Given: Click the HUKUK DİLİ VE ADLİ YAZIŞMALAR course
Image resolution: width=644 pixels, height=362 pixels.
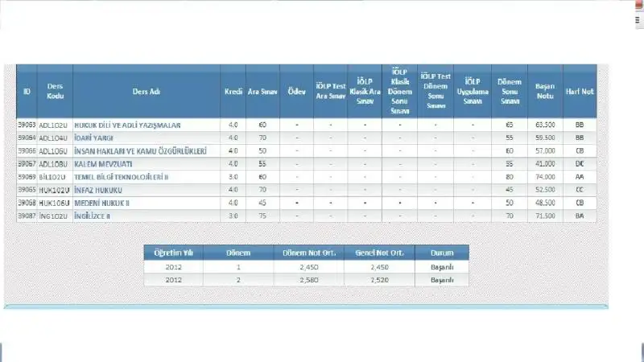Looking at the screenshot, I should [x=127, y=125].
